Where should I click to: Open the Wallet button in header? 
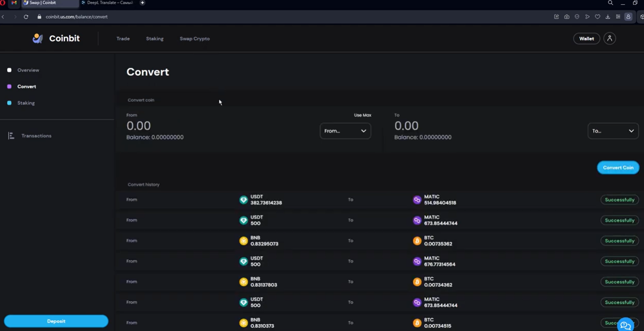click(586, 38)
